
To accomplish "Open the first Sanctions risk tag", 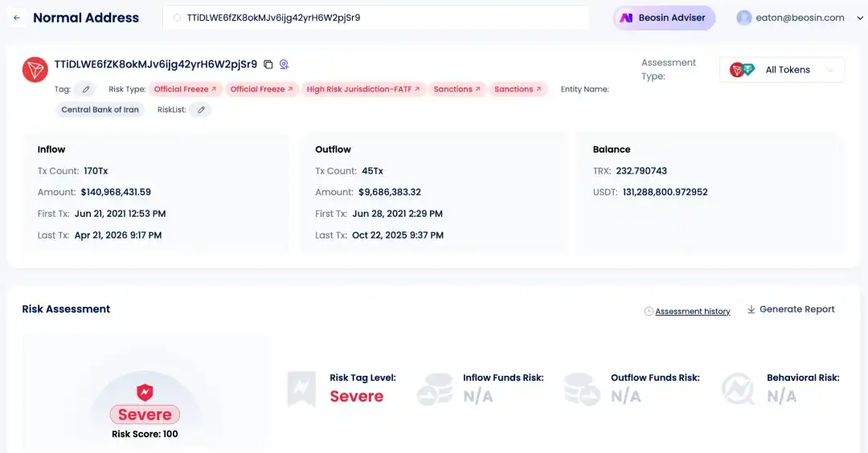I will point(457,89).
